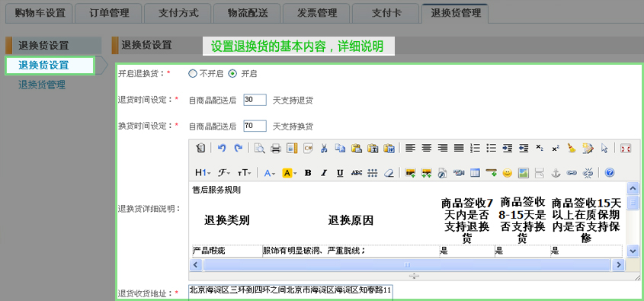Viewport: 644px width, 301px height.
Task: Insert a hyperlink with the chain icon
Action: pyautogui.click(x=572, y=173)
